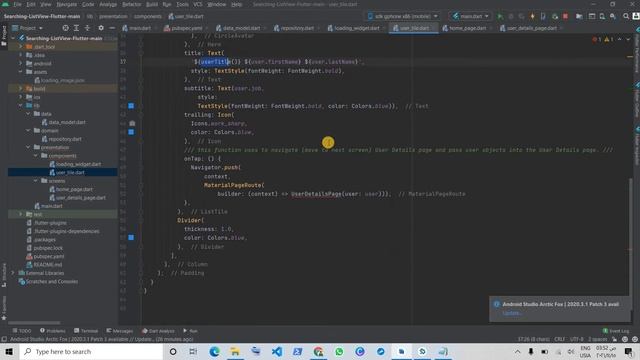Image resolution: width=640 pixels, height=360 pixels.
Task: Open the TODO tool window
Action: coord(22,331)
